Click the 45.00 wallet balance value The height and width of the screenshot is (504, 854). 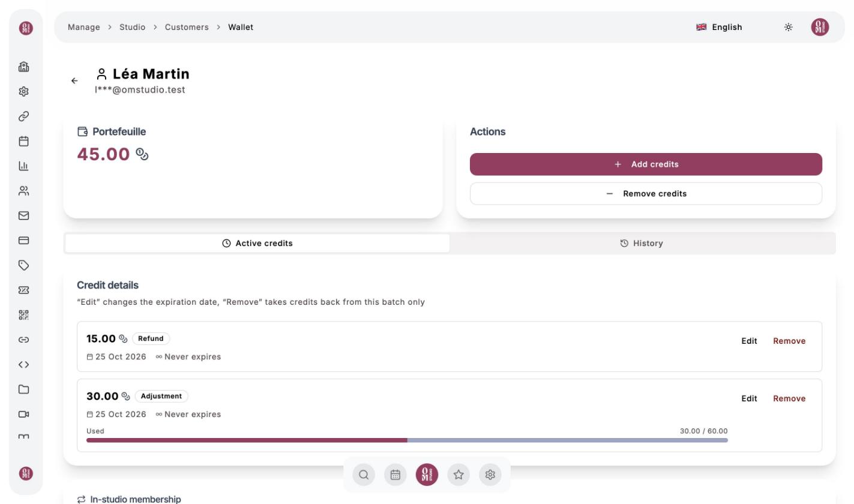click(103, 154)
